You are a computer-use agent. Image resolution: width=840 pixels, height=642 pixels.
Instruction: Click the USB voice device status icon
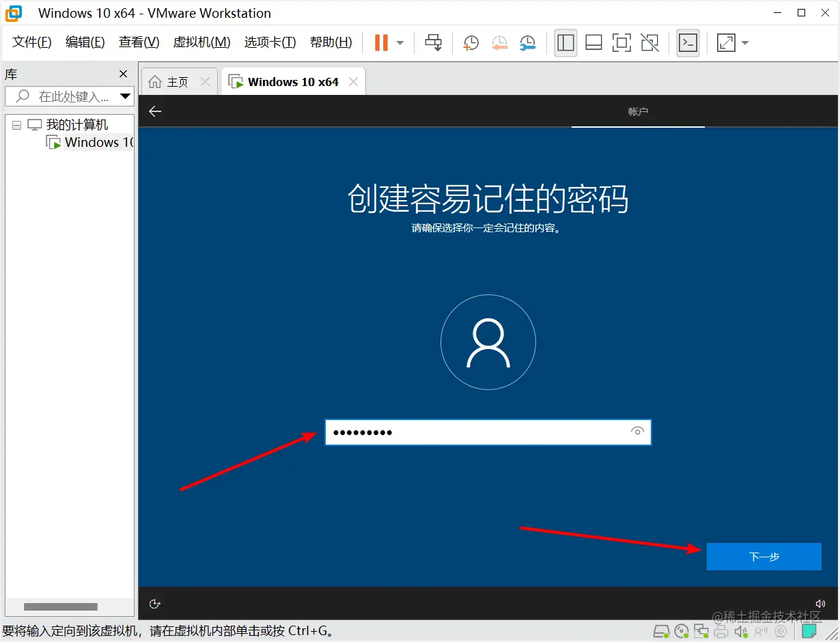tap(761, 631)
